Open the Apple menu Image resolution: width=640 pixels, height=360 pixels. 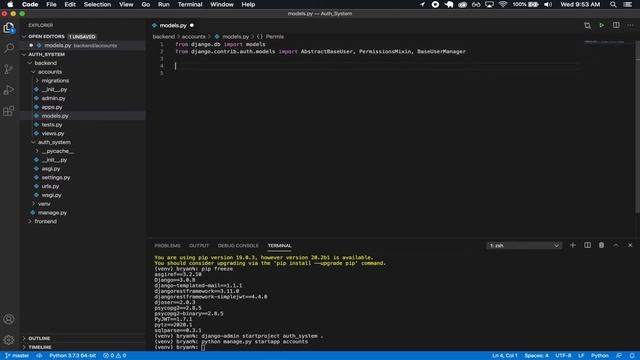coord(10,4)
